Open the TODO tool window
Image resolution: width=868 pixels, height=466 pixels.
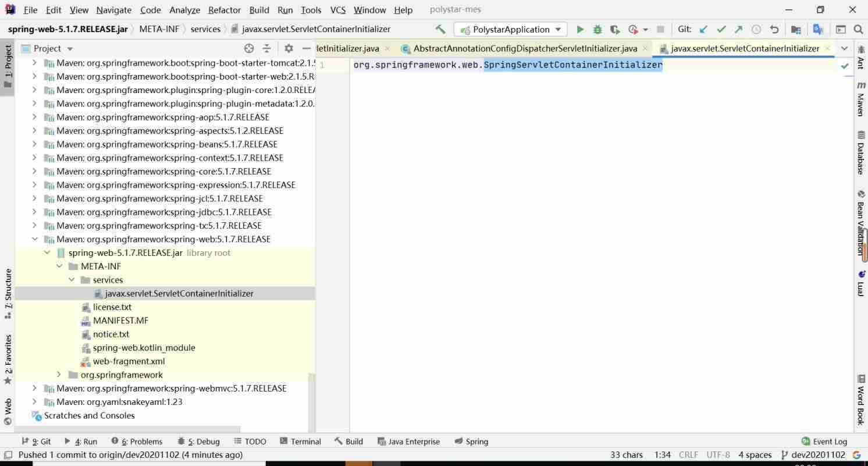click(x=250, y=442)
